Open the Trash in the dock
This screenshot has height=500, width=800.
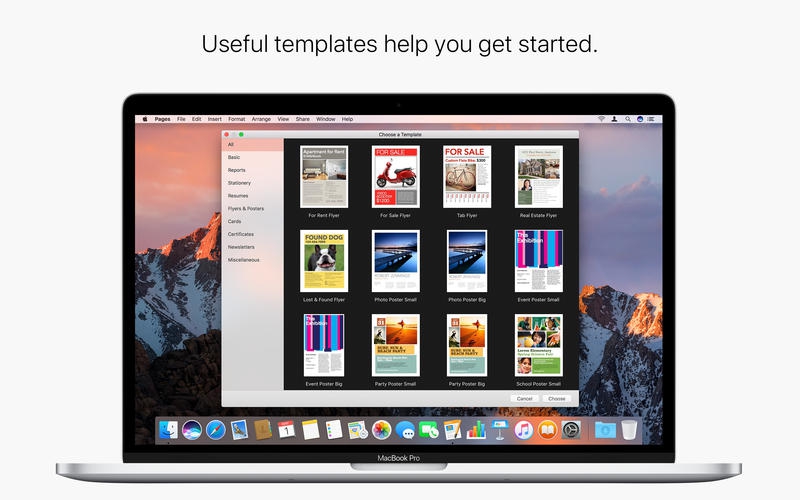(x=629, y=430)
